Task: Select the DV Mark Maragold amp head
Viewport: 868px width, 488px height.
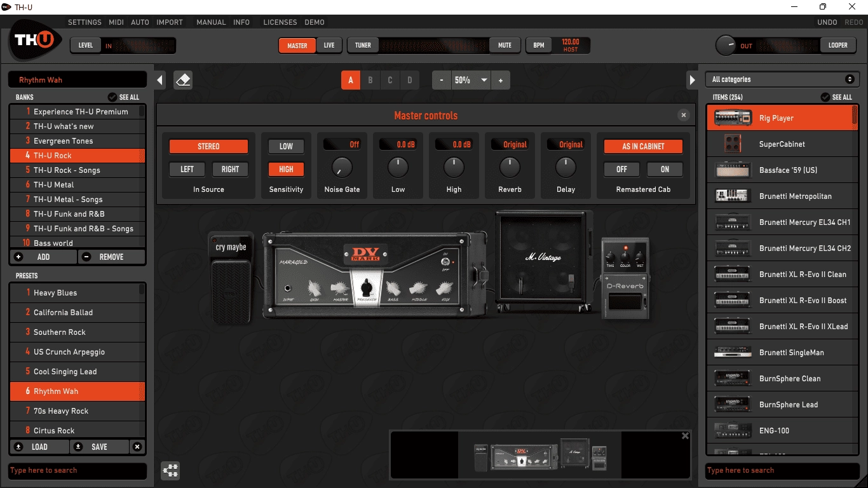Action: [375, 275]
